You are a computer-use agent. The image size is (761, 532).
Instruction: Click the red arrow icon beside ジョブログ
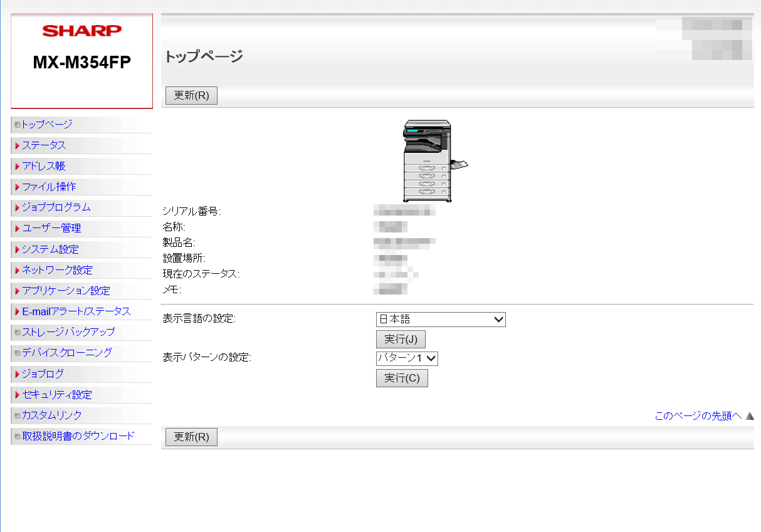18,374
